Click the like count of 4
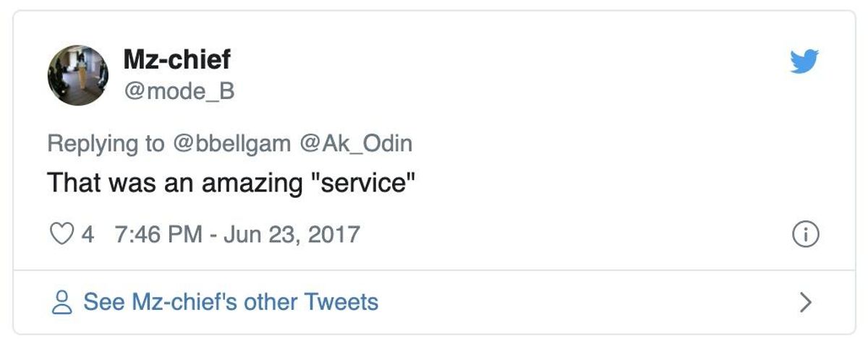 click(x=88, y=234)
